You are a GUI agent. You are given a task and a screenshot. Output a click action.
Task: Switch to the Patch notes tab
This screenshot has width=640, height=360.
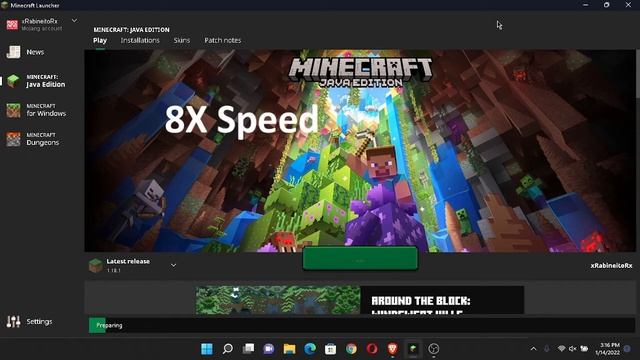[x=222, y=40]
